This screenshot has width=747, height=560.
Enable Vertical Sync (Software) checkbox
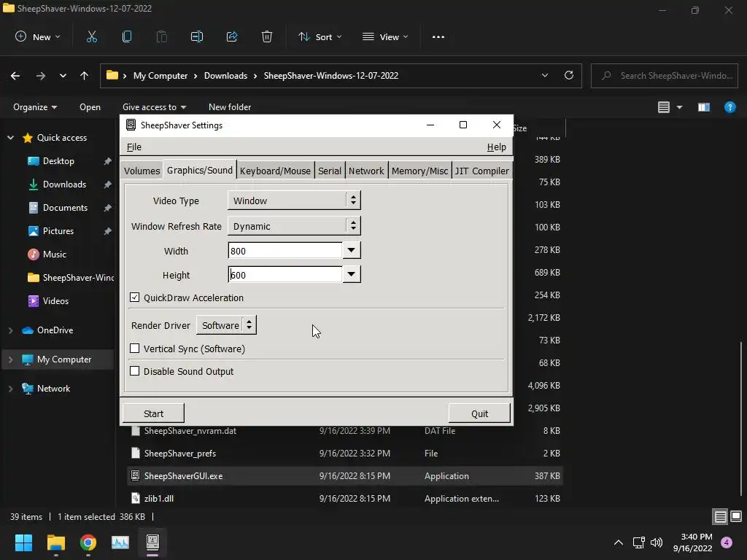click(135, 349)
